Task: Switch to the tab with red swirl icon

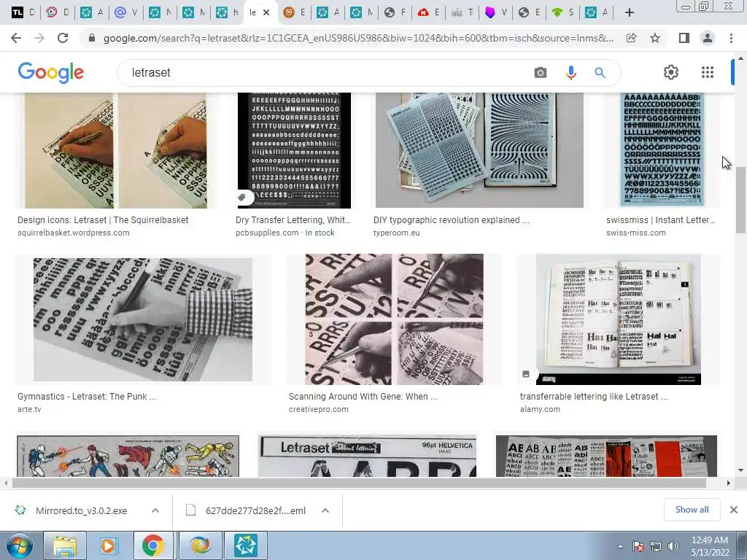Action: [57, 13]
